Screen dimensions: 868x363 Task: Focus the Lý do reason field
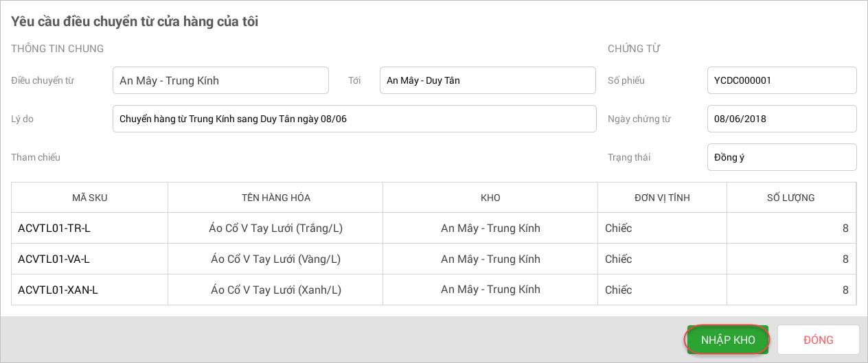pyautogui.click(x=354, y=119)
